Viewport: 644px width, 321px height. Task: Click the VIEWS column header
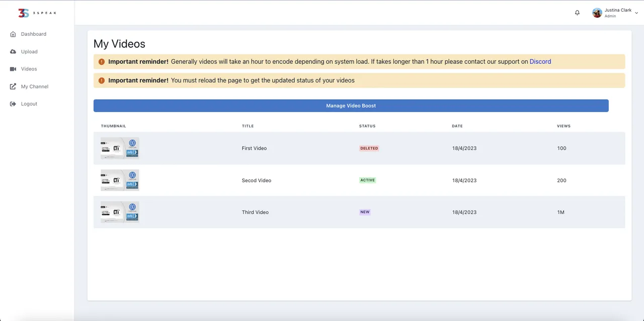click(563, 126)
